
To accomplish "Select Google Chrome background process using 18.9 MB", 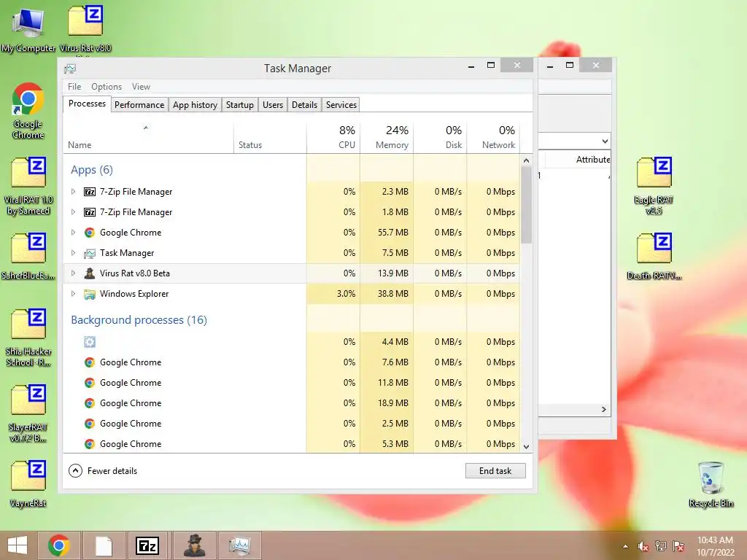I will click(x=292, y=403).
